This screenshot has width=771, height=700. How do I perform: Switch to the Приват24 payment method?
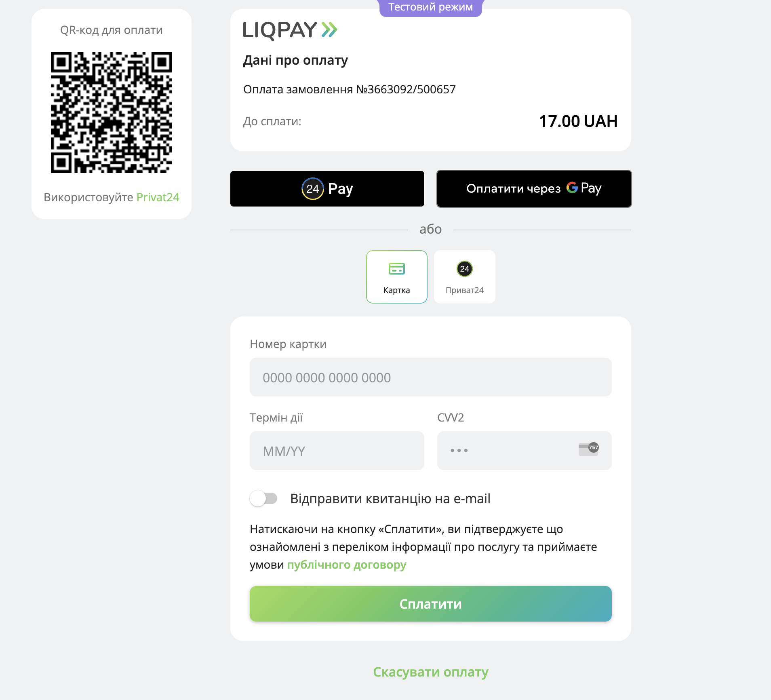[x=464, y=276]
